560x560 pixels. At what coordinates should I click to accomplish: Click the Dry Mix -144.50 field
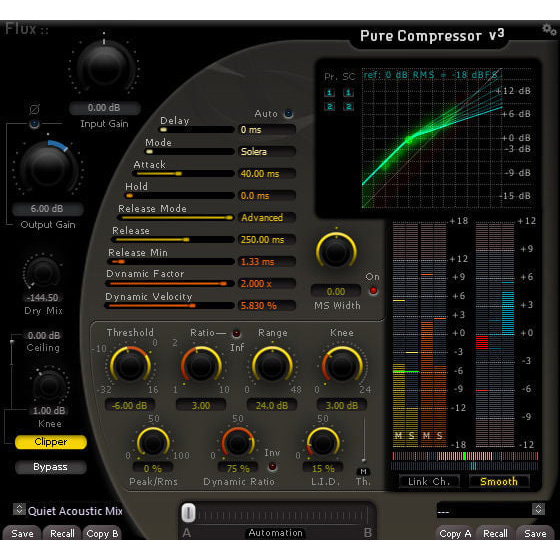[x=43, y=298]
